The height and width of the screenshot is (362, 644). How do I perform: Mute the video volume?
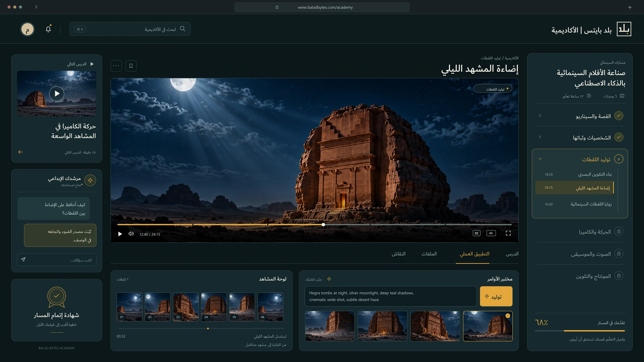(x=131, y=234)
